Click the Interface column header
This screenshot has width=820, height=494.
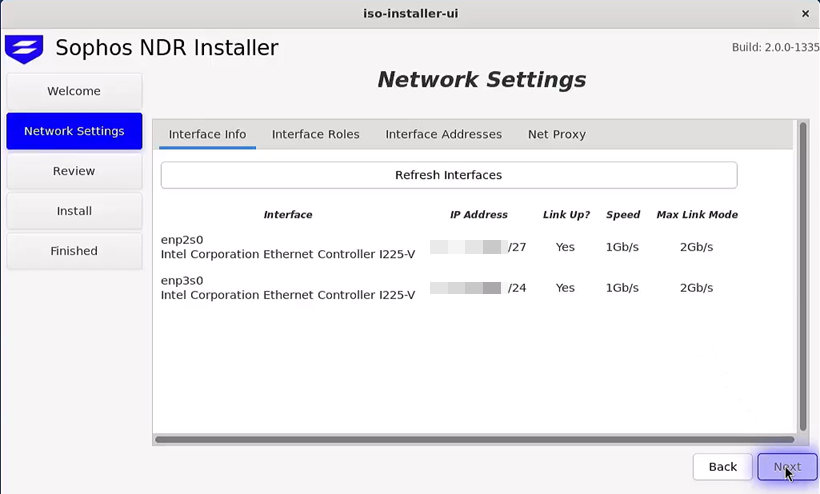coord(288,215)
